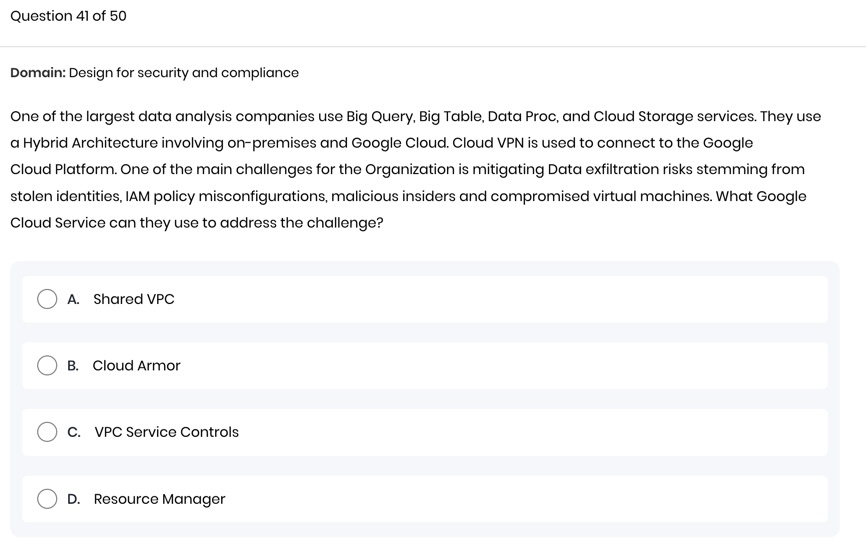Click the final line ending 'address the challenge?'
This screenshot has width=866, height=556.
[x=197, y=223]
